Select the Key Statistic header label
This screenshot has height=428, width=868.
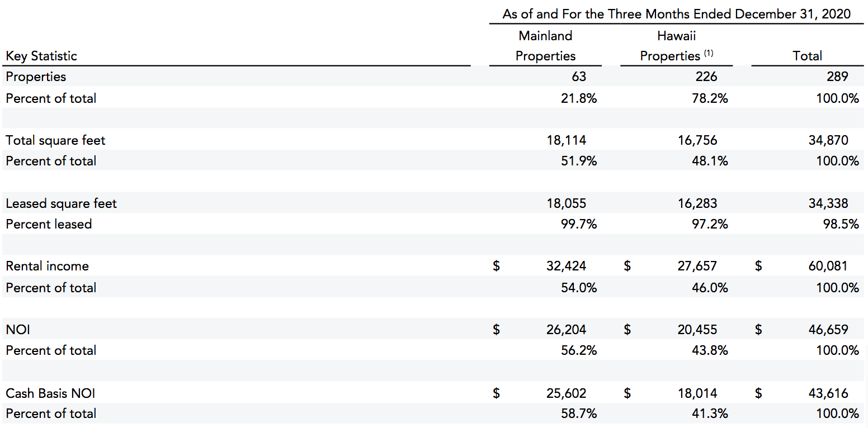coord(41,56)
